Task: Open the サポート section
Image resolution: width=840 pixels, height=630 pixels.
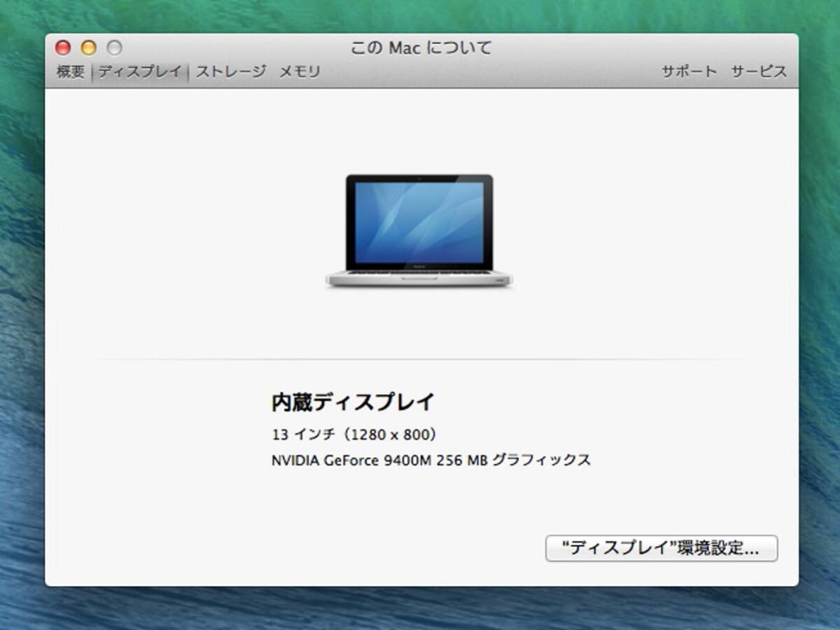Action: click(689, 71)
